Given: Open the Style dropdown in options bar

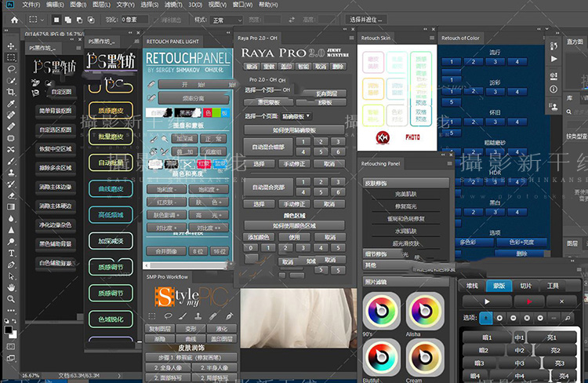Looking at the screenshot, I should coord(227,20).
